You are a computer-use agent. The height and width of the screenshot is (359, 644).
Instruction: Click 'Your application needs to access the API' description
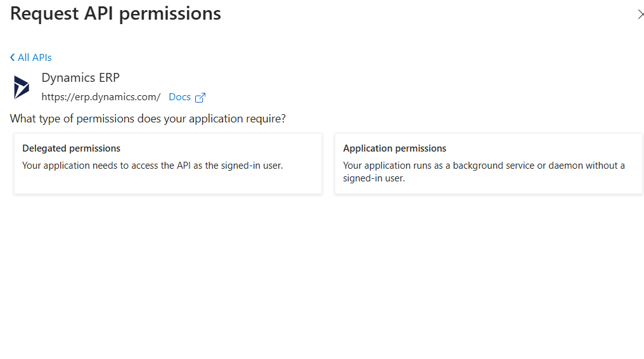pyautogui.click(x=152, y=166)
